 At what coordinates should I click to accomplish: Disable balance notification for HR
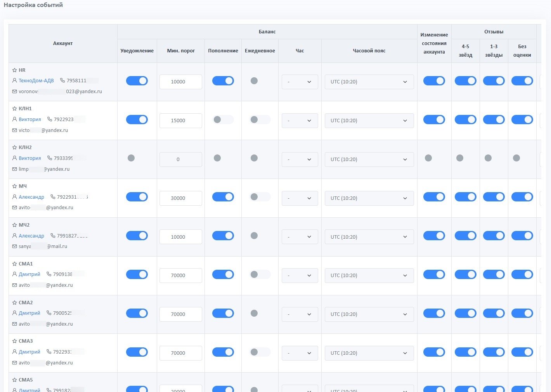pyautogui.click(x=137, y=81)
